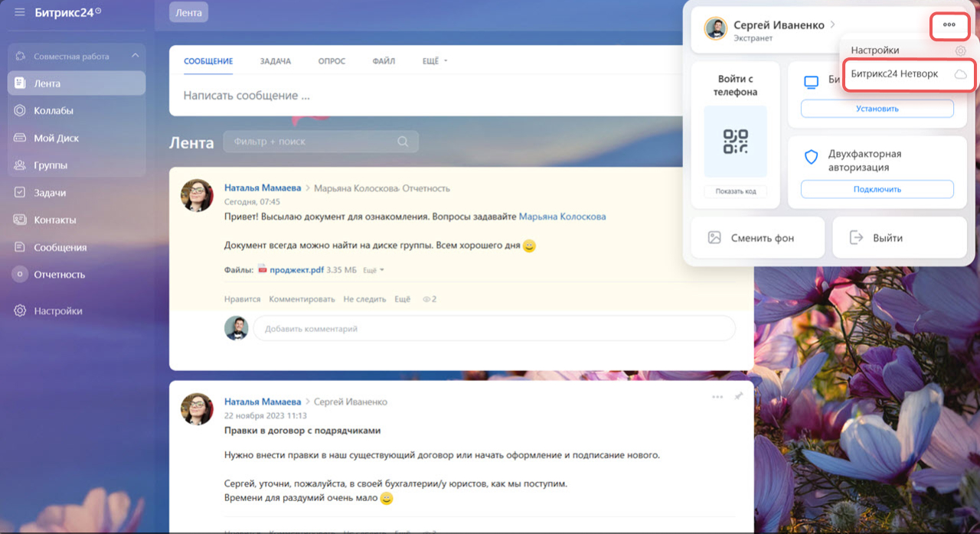
Task: Open Настройки gear in the left sidebar
Action: [x=20, y=311]
